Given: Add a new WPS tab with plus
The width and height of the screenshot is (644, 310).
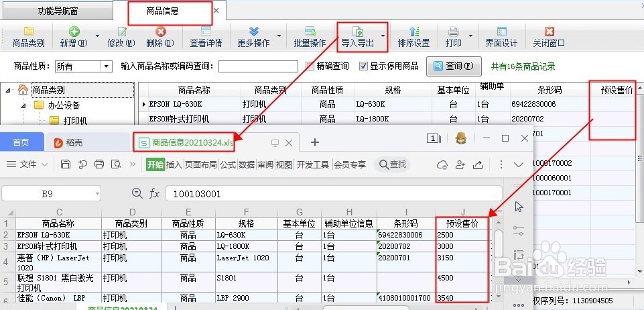Looking at the screenshot, I should [314, 142].
